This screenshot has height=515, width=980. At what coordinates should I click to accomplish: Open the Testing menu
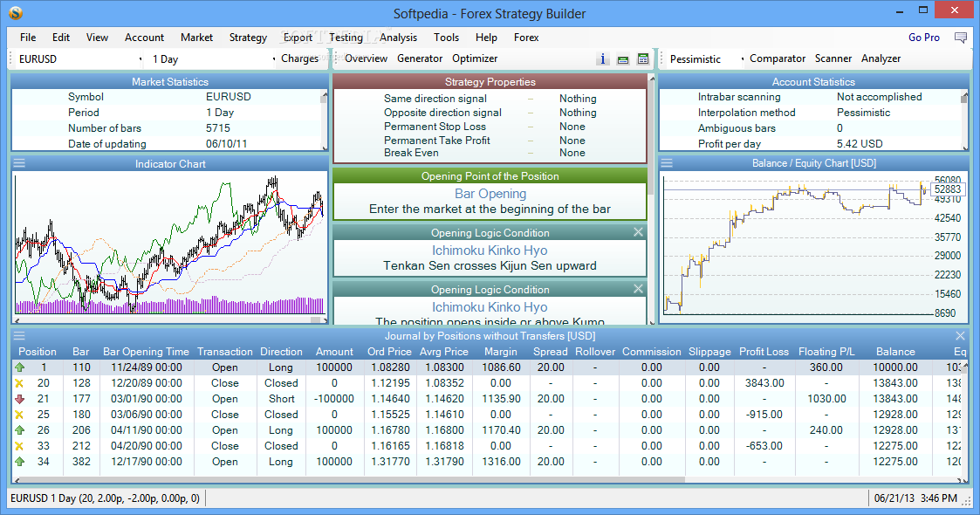[x=346, y=38]
